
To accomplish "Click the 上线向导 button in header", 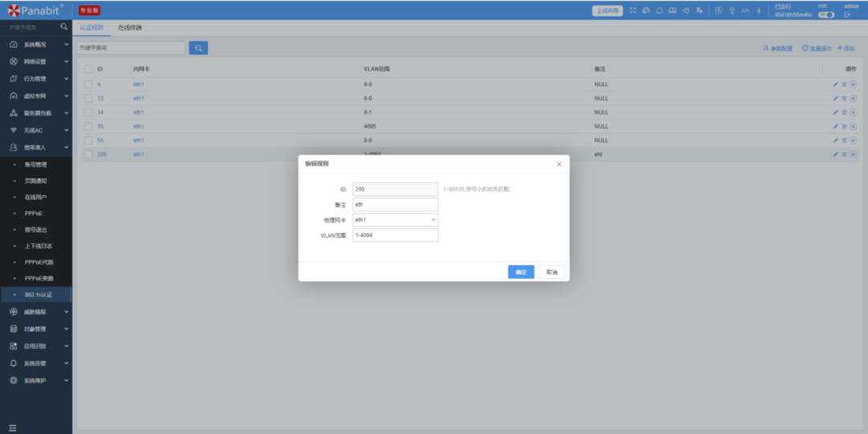I will pos(608,10).
